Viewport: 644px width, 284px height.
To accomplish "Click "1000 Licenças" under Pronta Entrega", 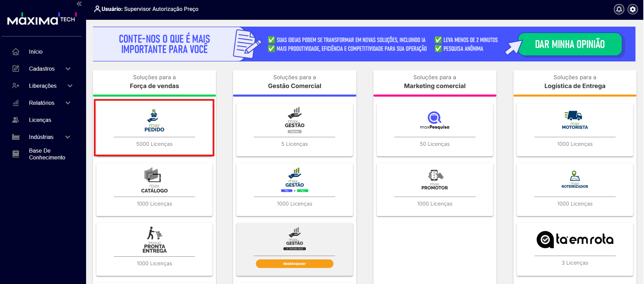I will pyautogui.click(x=154, y=264).
